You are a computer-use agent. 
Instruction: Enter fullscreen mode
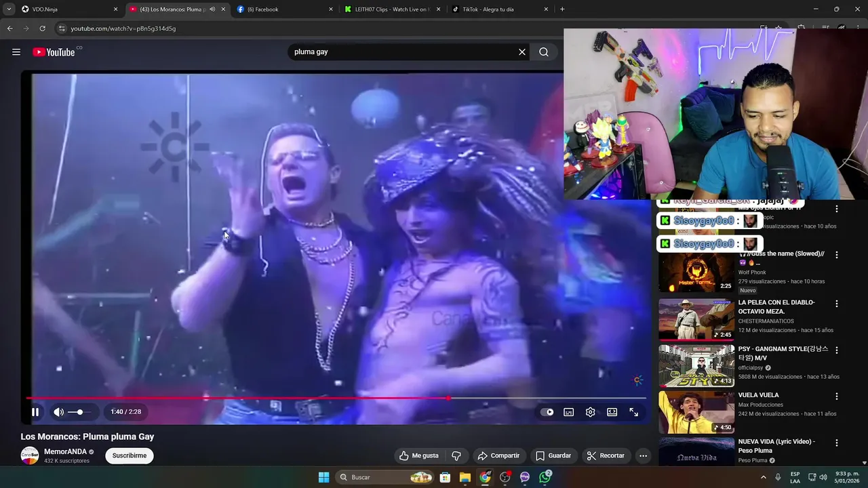coord(634,412)
